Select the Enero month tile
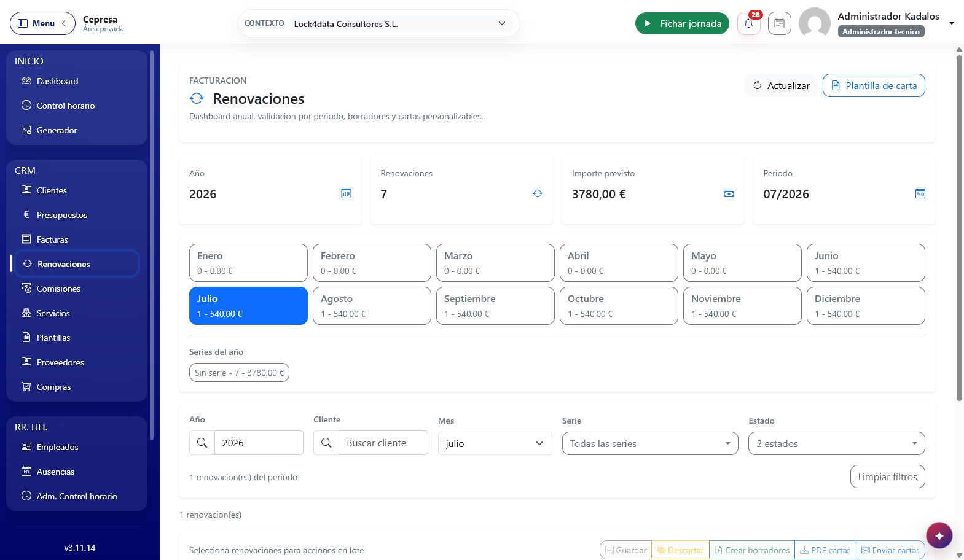964x560 pixels. pos(248,263)
